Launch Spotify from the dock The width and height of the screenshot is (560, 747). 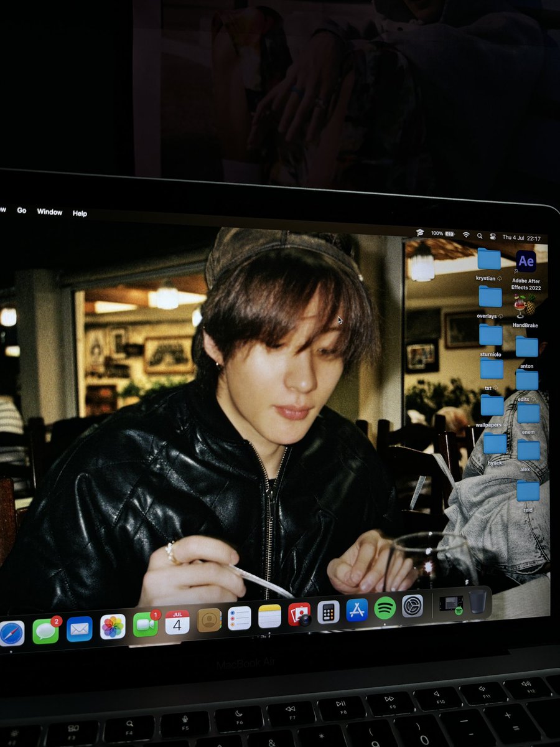(x=385, y=608)
